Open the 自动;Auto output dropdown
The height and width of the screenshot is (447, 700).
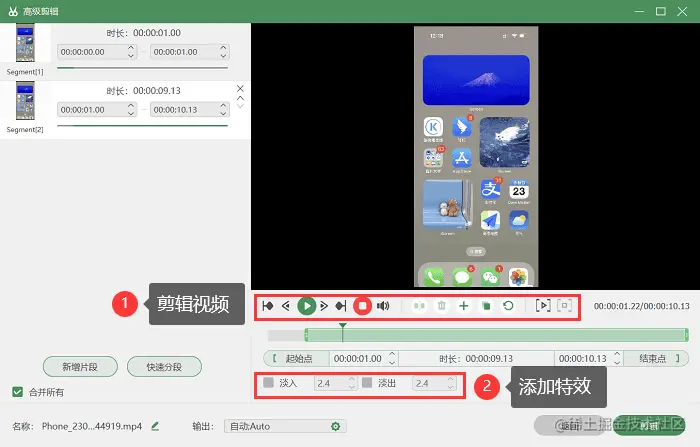[285, 426]
